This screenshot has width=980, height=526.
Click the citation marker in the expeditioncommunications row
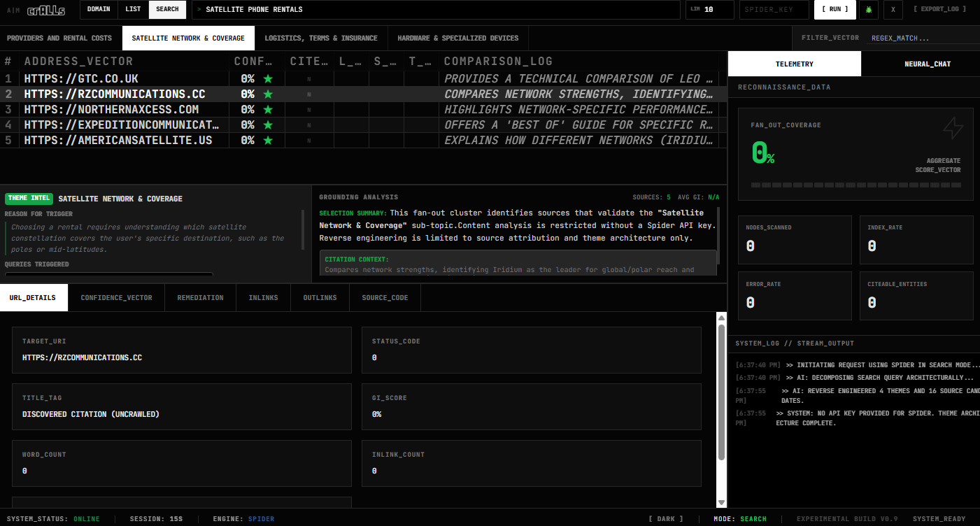click(309, 125)
